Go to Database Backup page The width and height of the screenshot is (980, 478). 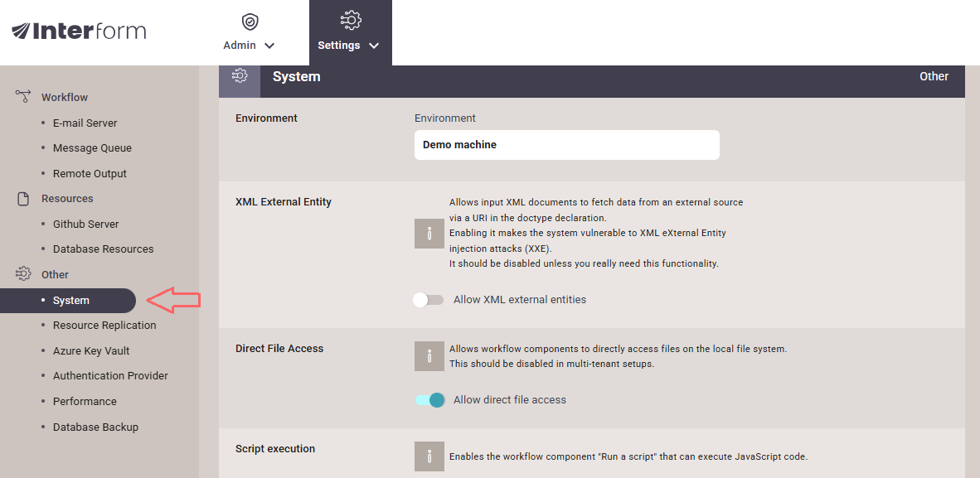[x=95, y=427]
